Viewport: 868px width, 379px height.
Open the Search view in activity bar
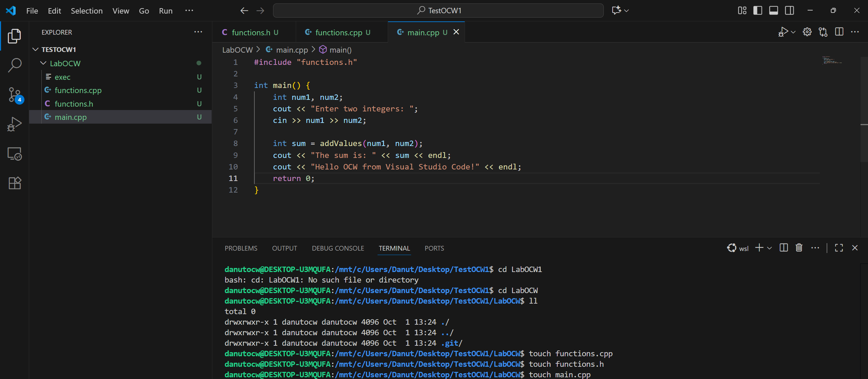coord(15,65)
